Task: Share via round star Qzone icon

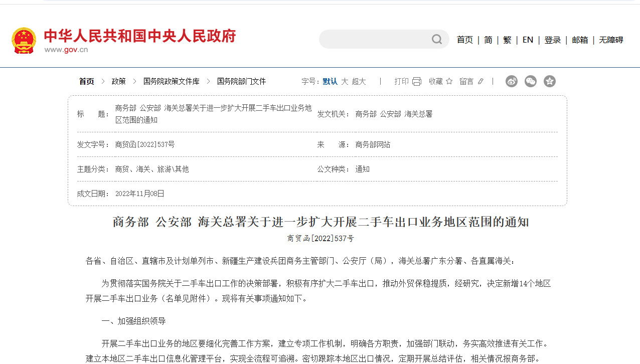Action: point(550,81)
